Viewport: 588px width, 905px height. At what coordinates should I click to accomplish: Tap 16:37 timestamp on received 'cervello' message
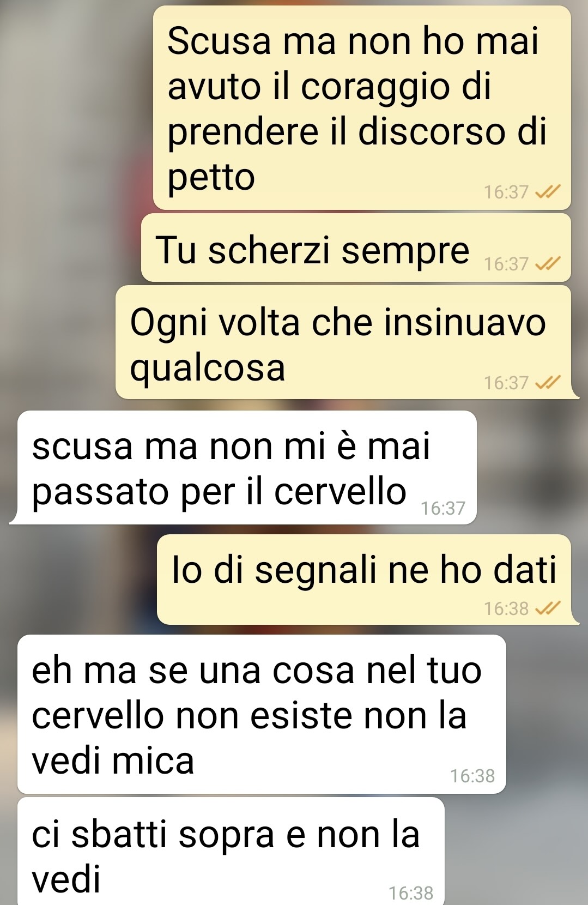coord(443,508)
